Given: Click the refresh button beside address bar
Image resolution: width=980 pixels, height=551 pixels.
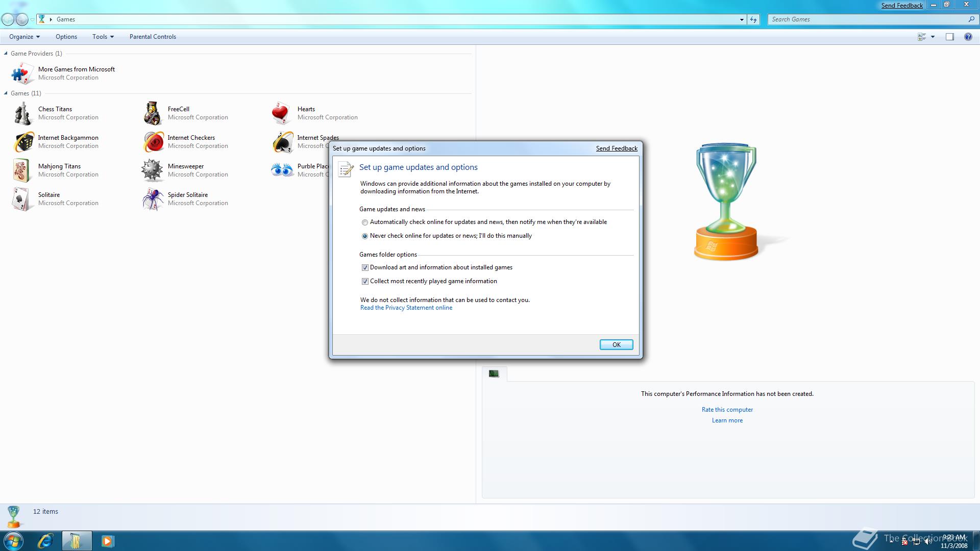Looking at the screenshot, I should click(x=753, y=19).
